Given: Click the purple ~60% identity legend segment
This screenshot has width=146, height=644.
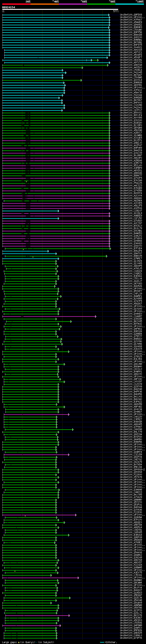Looking at the screenshot, I should pos(73,4).
